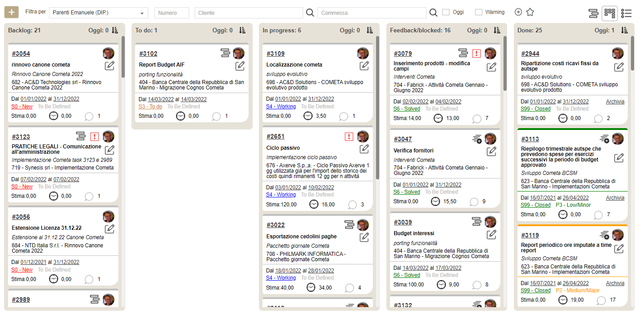Open the Filtra per user dropdown
The height and width of the screenshot is (317, 644).
(98, 13)
